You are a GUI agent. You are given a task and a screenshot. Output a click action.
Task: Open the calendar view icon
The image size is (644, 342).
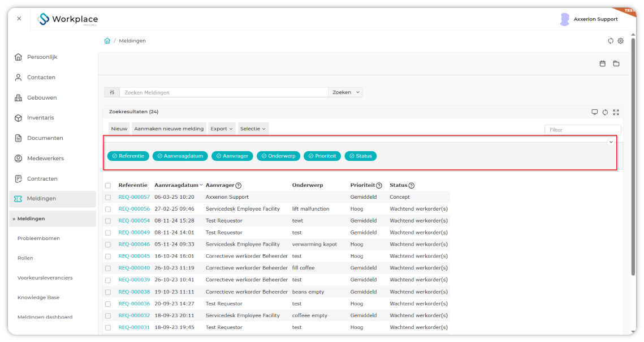603,63
